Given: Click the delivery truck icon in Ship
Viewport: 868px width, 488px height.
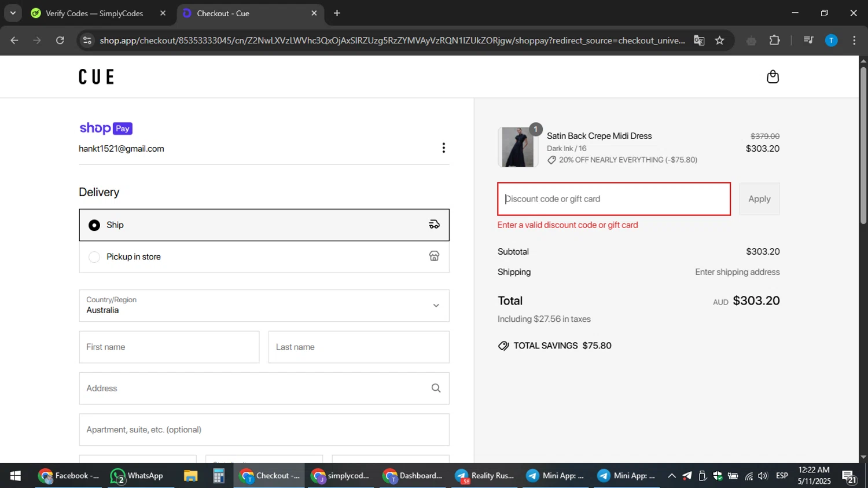Looking at the screenshot, I should point(434,225).
